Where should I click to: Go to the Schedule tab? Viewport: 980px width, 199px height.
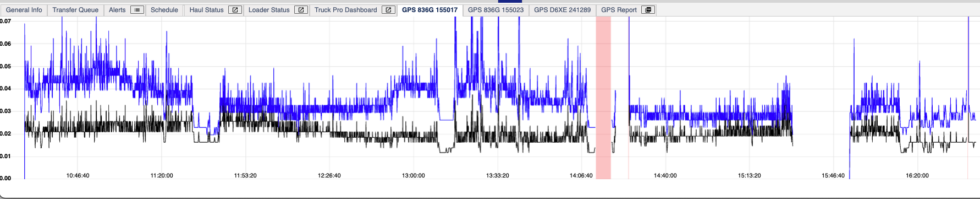164,10
